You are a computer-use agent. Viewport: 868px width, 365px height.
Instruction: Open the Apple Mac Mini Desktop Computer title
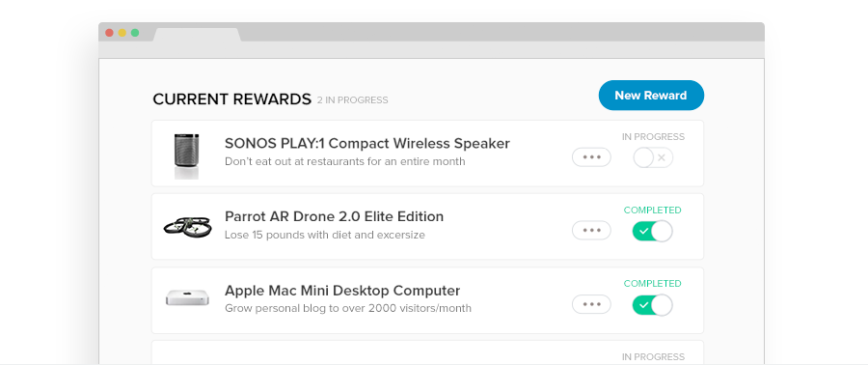(342, 291)
